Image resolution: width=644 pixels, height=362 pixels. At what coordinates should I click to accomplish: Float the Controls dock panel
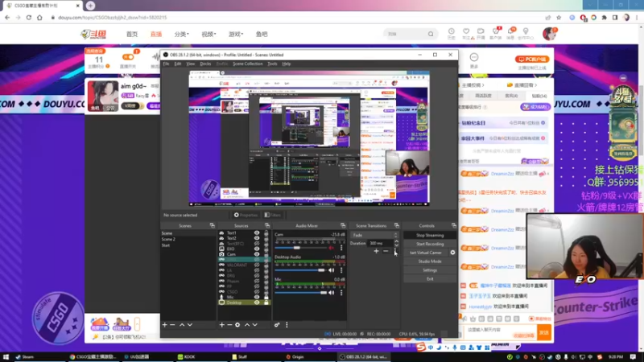pyautogui.click(x=454, y=225)
